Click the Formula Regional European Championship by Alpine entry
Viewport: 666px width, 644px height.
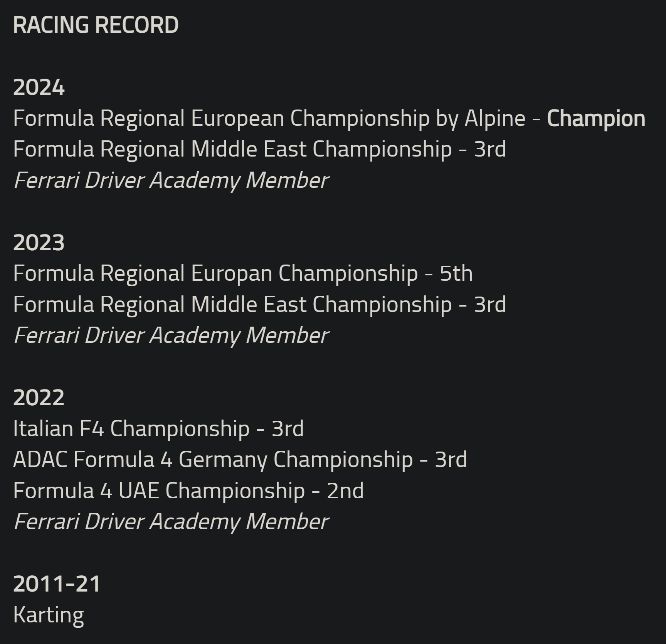click(x=269, y=118)
